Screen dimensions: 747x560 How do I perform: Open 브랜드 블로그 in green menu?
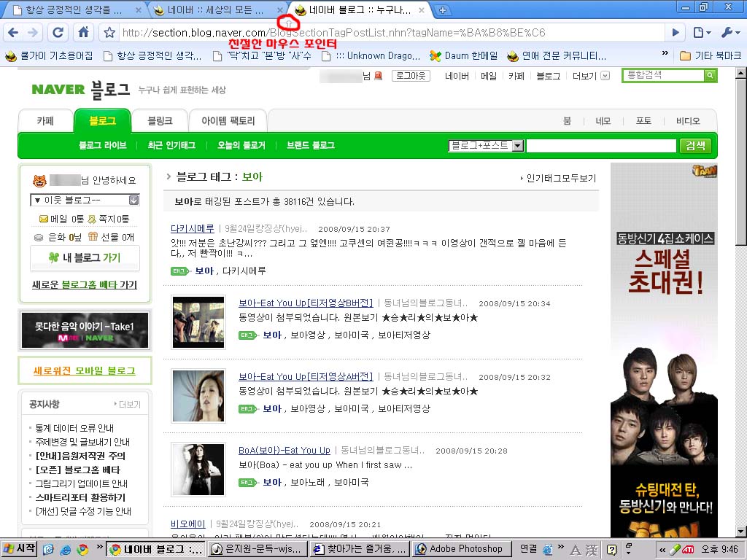(311, 145)
